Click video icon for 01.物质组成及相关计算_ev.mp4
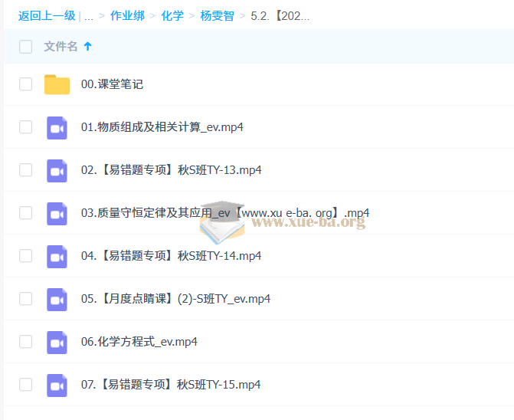 [x=57, y=127]
